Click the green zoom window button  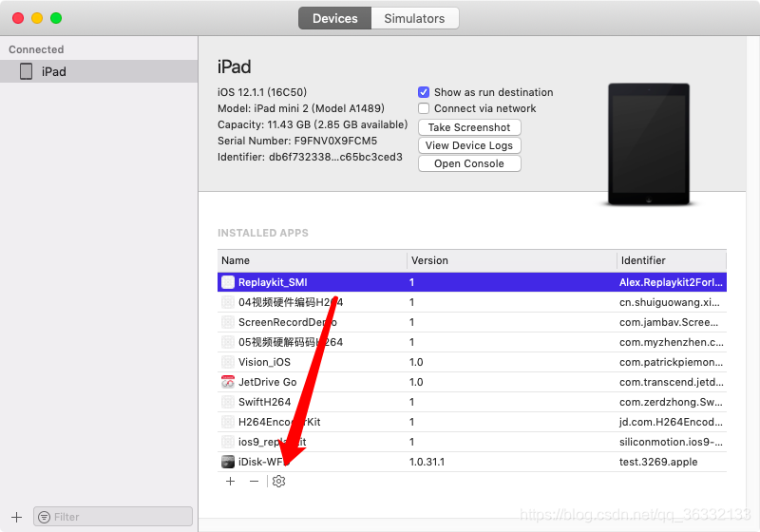coord(56,18)
